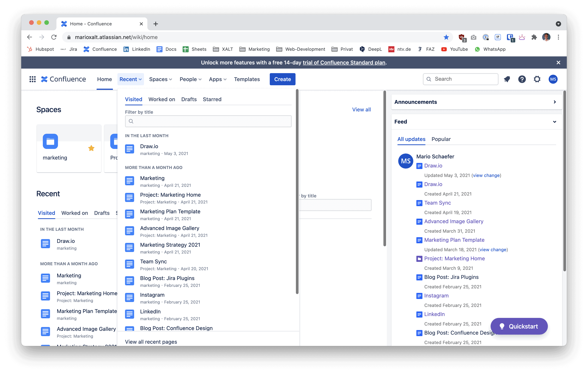
Task: Open Jira bookmark
Action: (x=69, y=49)
